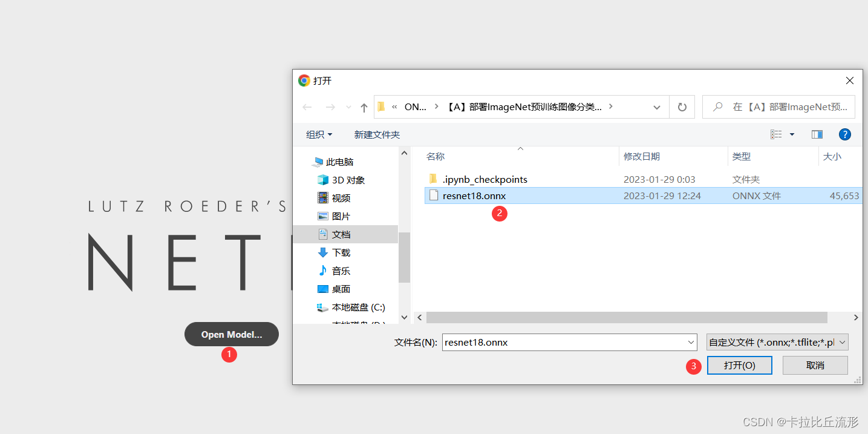This screenshot has width=868, height=434.
Task: Expand the filename history dropdown arrow
Action: click(691, 342)
